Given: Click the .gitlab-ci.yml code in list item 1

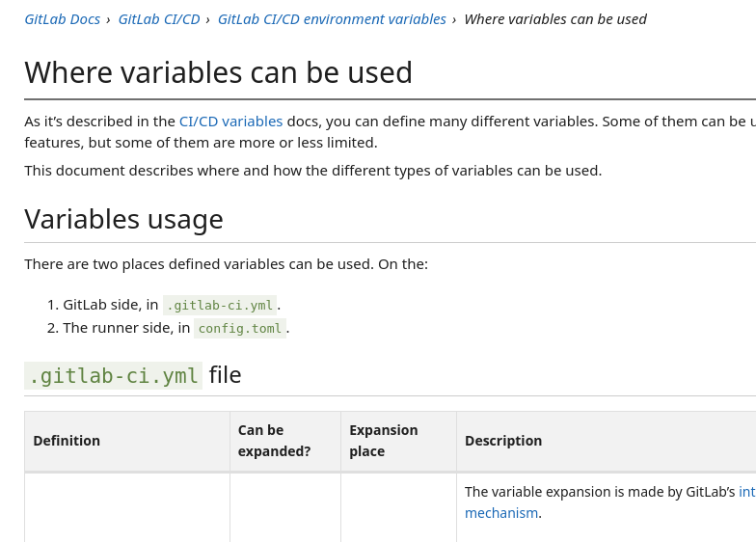Looking at the screenshot, I should pyautogui.click(x=220, y=305).
